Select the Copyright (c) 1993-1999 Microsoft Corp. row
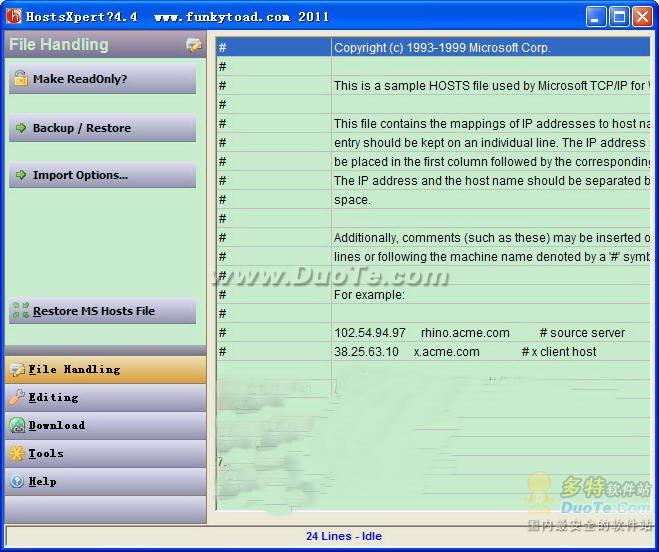Screen dimensions: 659x552 [x=433, y=48]
